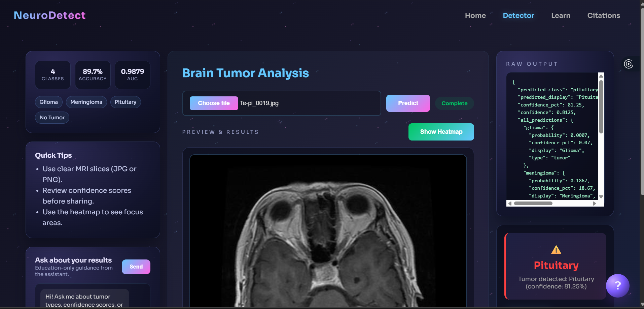Click Show Heatmap button
Viewport: 644px width, 309px height.
tap(441, 132)
